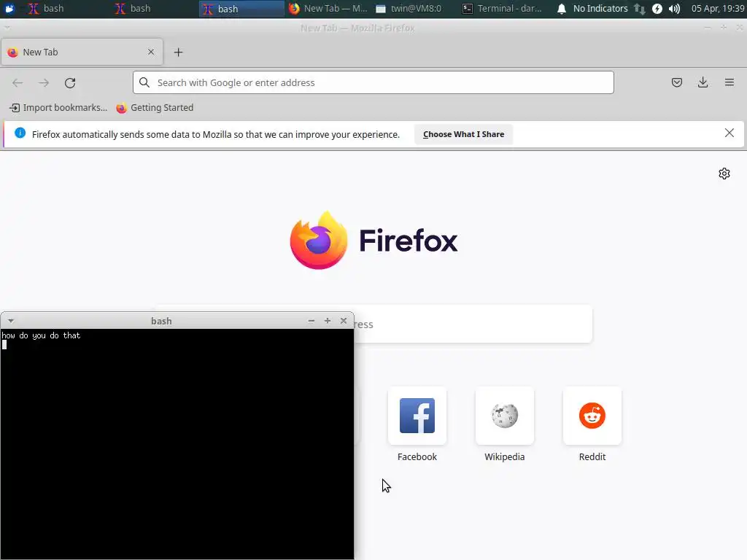The width and height of the screenshot is (747, 560).
Task: Click the No Indicators panel label
Action: pos(600,9)
